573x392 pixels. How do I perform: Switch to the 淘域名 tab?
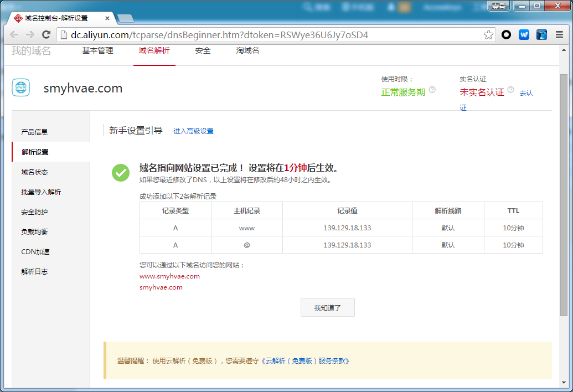point(247,50)
